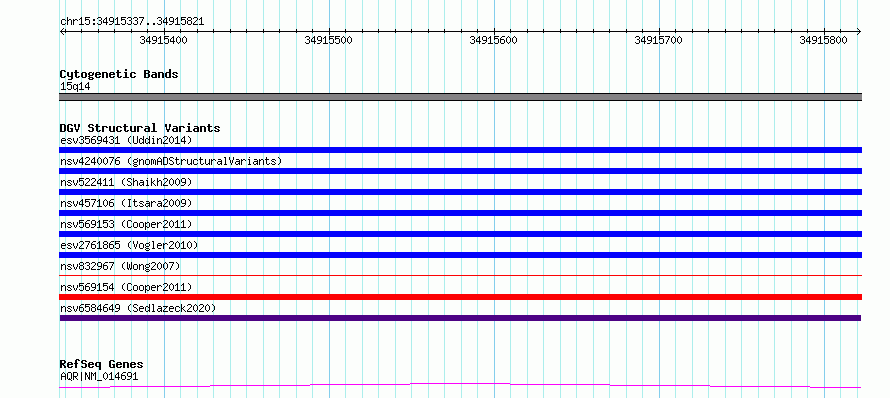Click the blue bar for esv2761865

(460, 255)
